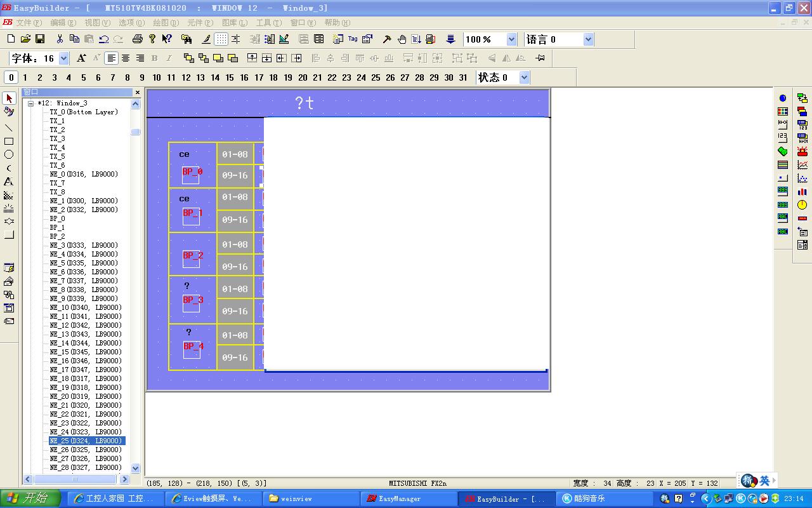812x508 pixels.
Task: Click the Save floppy disk icon
Action: coord(40,39)
